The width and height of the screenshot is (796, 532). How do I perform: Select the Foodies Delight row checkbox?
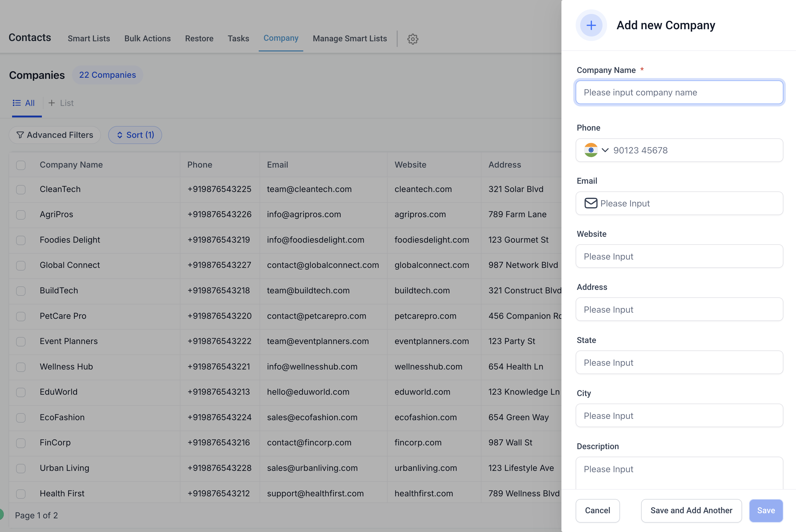coord(21,240)
